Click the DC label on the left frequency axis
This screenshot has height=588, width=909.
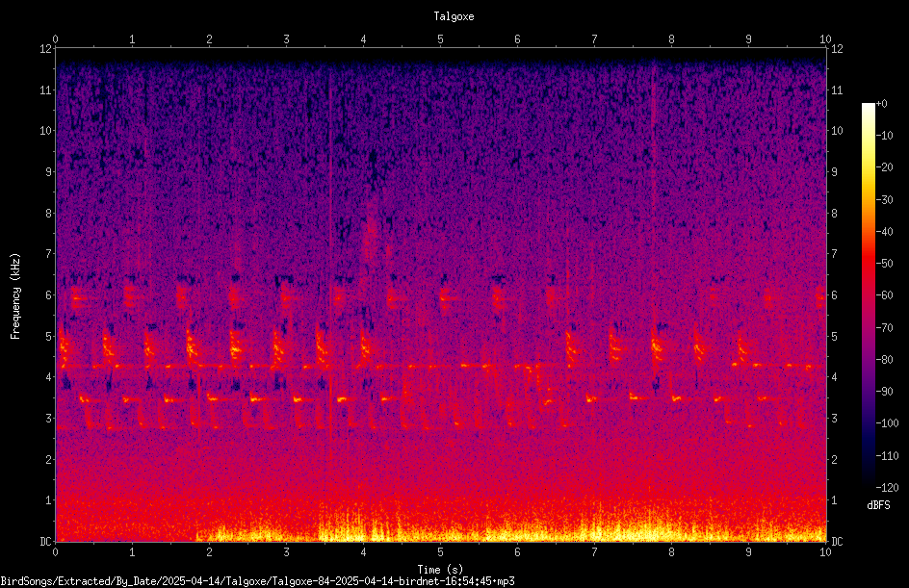point(45,541)
